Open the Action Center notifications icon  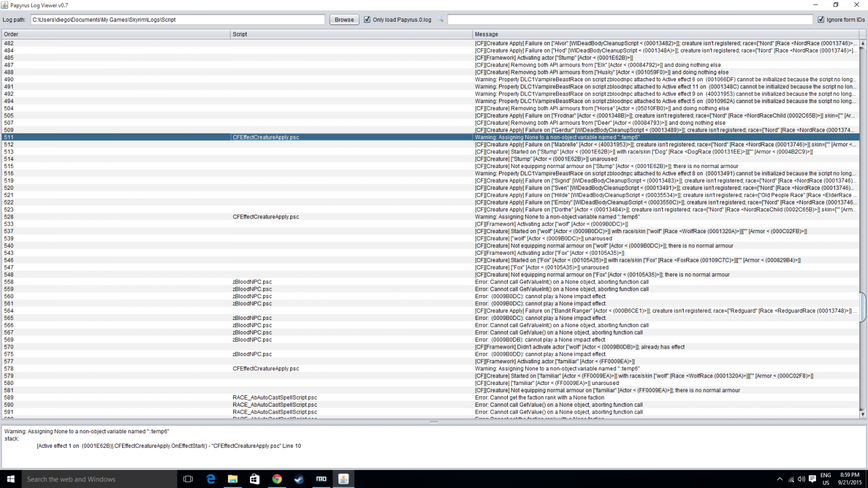[812, 479]
